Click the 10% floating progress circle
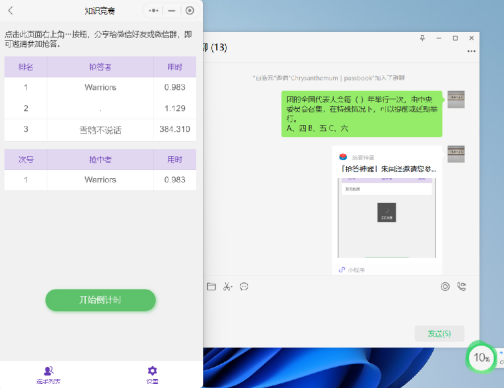 click(x=481, y=358)
